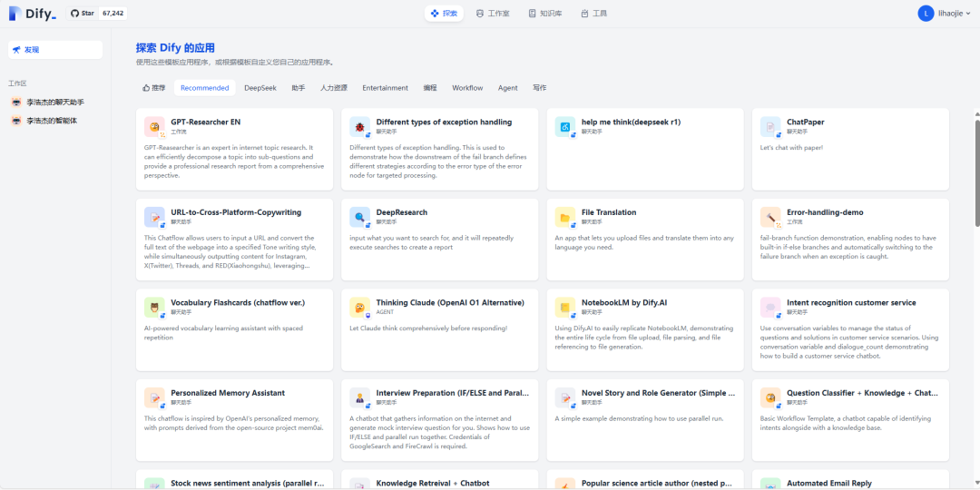Click the ChatPaper app icon

coord(770,127)
